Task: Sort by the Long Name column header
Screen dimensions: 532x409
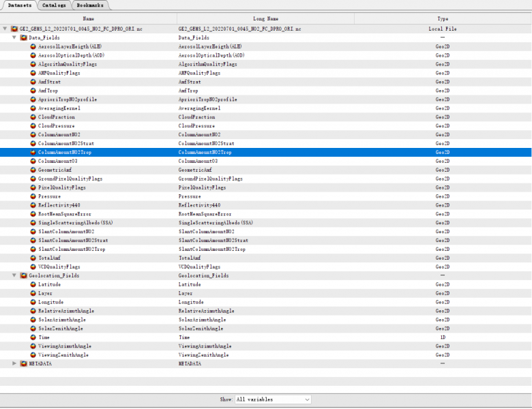Action: point(265,18)
